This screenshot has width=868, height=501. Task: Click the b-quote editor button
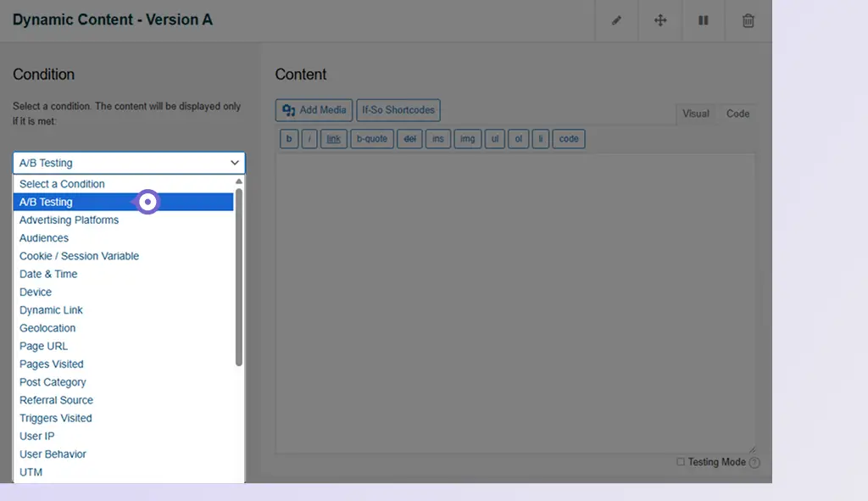coord(372,139)
